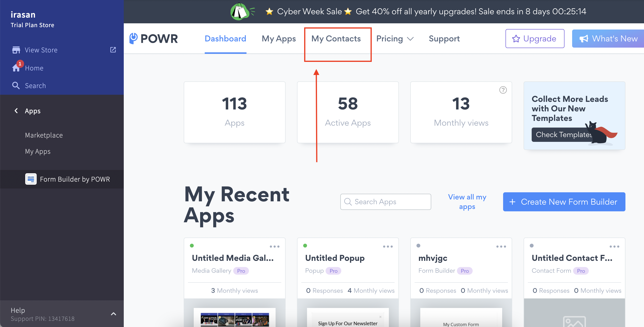Click the Form Builder by POWR app icon
Screen dimensions: 644x327
tap(31, 179)
